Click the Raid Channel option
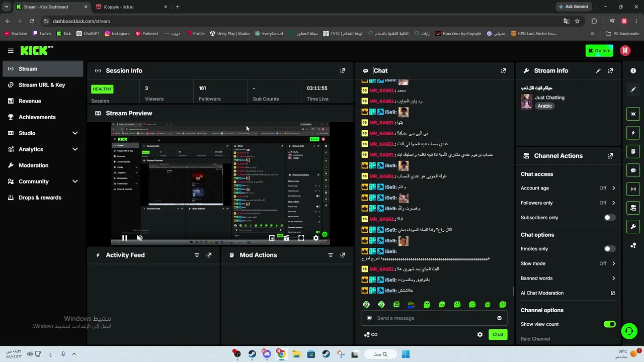 [x=535, y=339]
